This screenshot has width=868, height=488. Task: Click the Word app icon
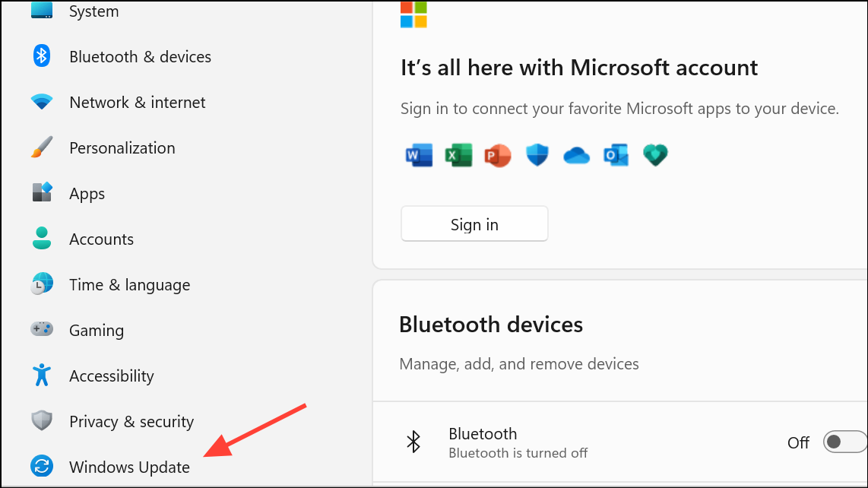coord(419,155)
